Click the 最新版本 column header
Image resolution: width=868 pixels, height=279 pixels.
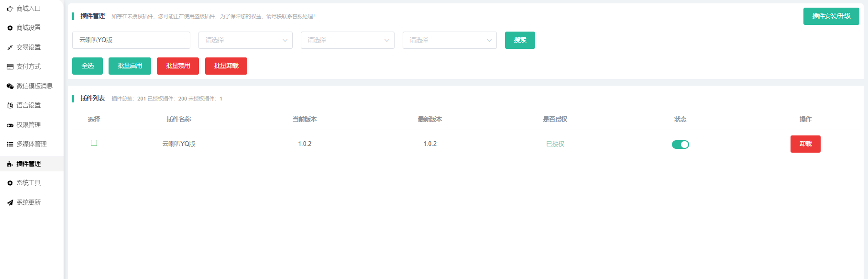(x=430, y=119)
